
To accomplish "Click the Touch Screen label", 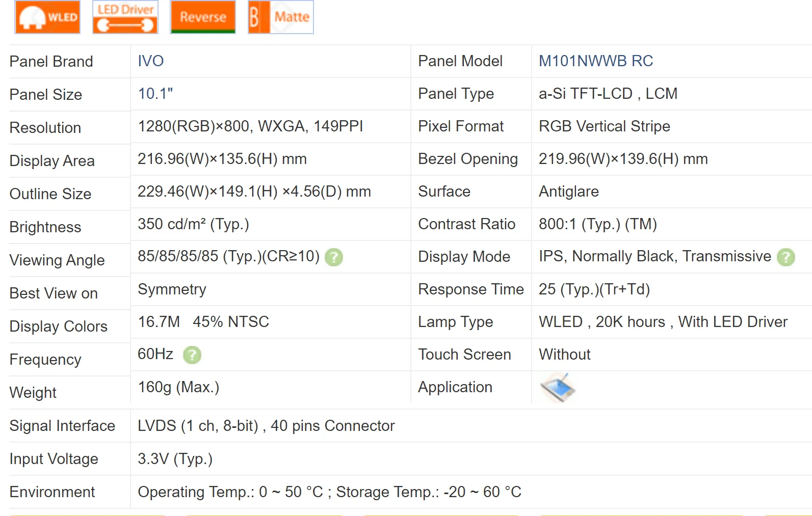I will 465,355.
